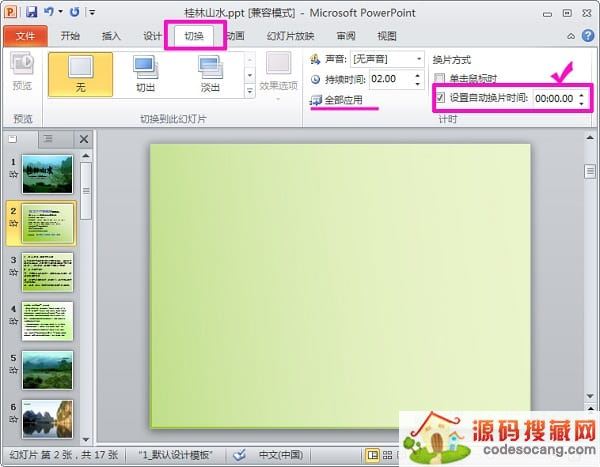Viewport: 600px width, 467px height.
Task: Open the quick access toolbar customize dropdown
Action: pyautogui.click(x=92, y=12)
